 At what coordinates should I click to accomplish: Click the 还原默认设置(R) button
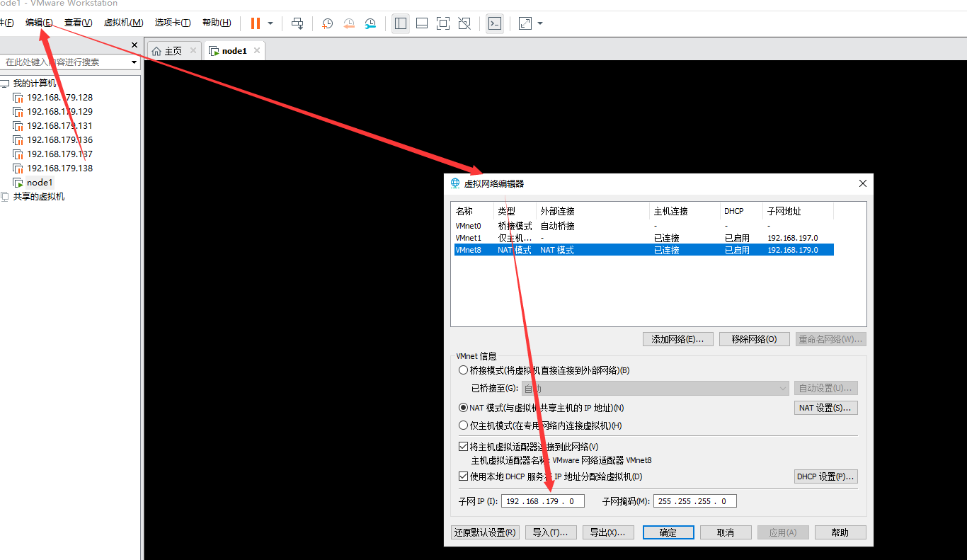(485, 532)
